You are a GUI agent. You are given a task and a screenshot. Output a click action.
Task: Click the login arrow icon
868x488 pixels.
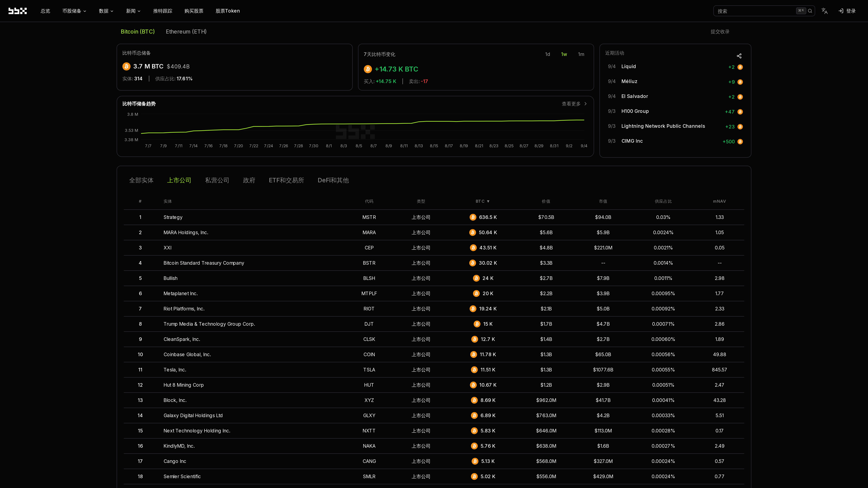point(841,11)
